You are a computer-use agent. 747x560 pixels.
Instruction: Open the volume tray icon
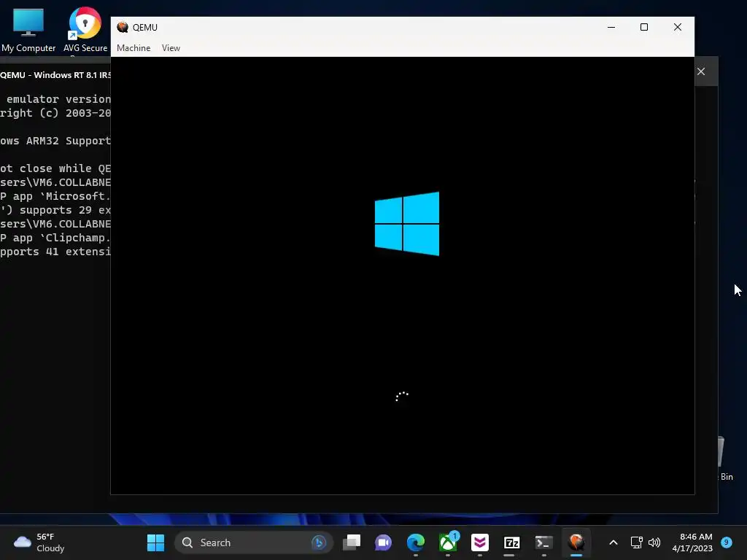tap(654, 542)
